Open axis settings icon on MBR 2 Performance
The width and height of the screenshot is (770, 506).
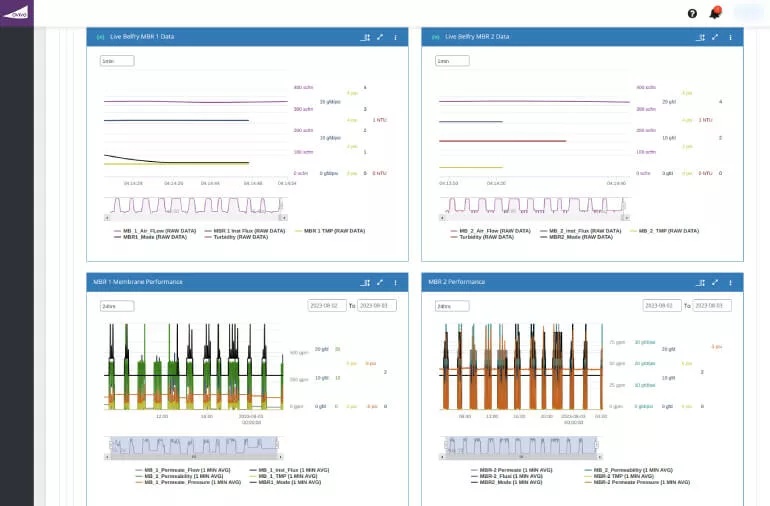tap(701, 282)
